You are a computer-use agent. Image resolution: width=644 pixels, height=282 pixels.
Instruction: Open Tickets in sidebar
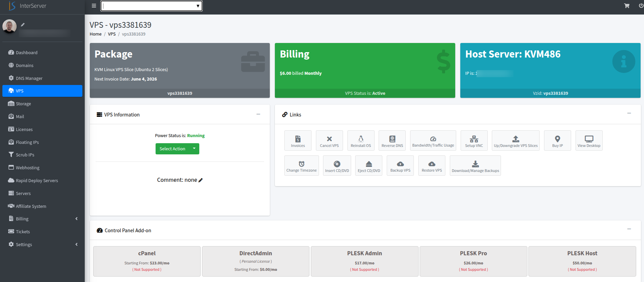[x=42, y=232]
